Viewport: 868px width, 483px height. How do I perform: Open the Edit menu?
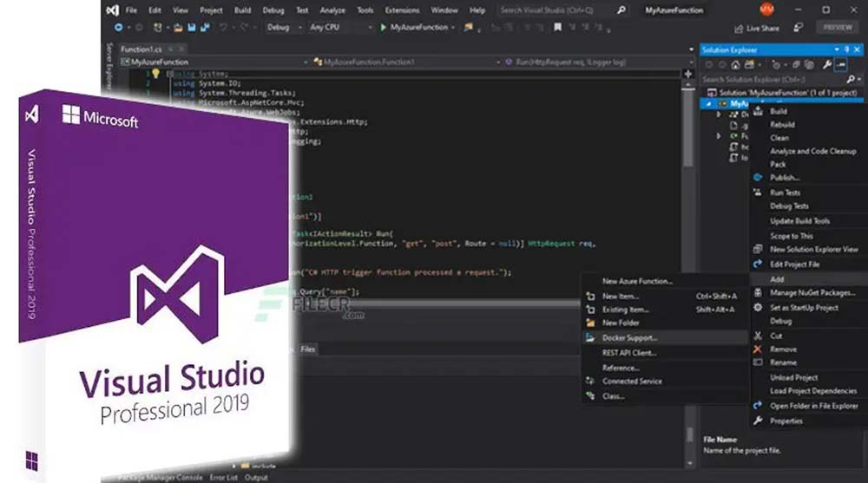[x=155, y=10]
